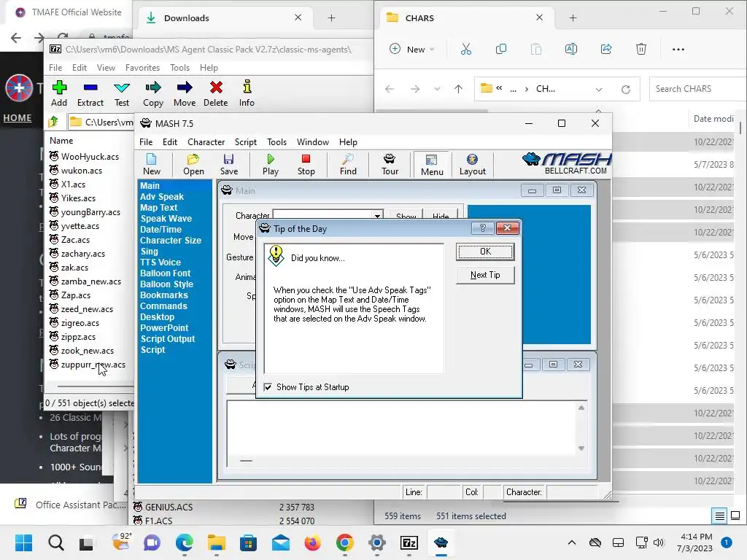Select WooHyuck.acs in 7-Zip list

point(90,157)
